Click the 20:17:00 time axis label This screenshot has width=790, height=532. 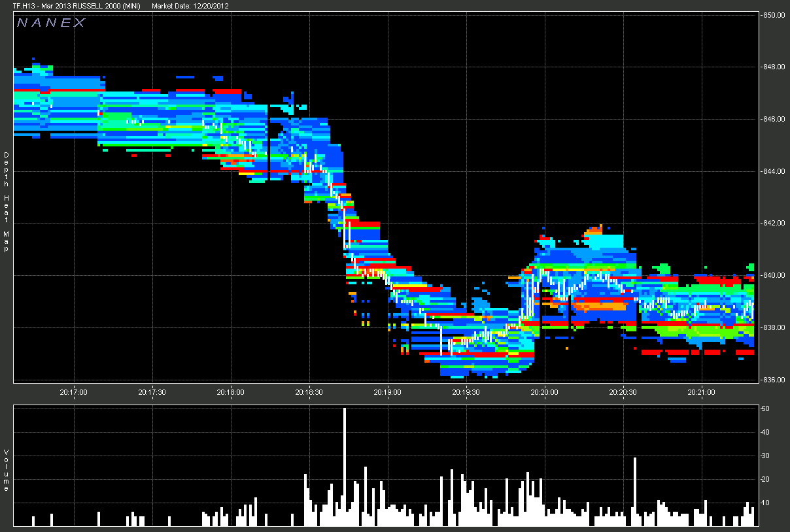point(74,392)
